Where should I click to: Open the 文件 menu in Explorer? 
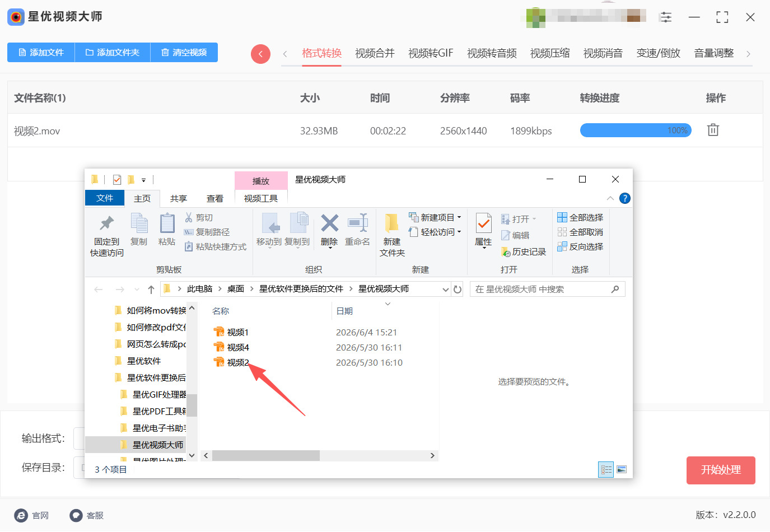coord(105,198)
